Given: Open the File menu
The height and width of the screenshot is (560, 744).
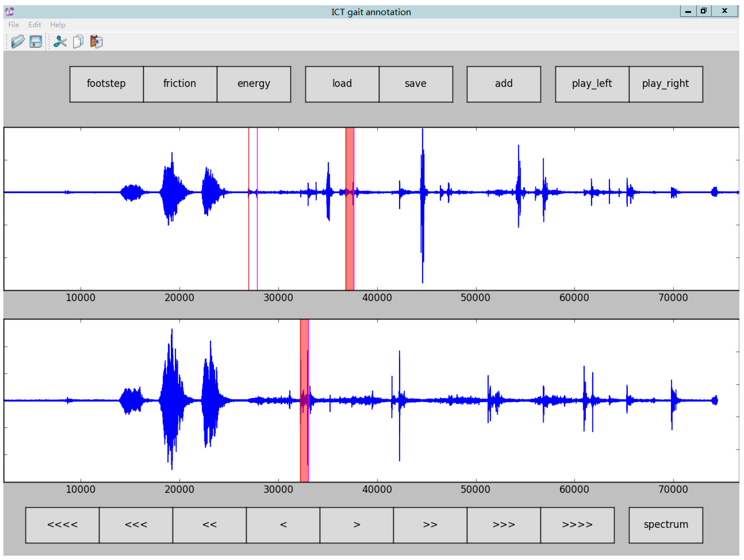Looking at the screenshot, I should pos(14,25).
